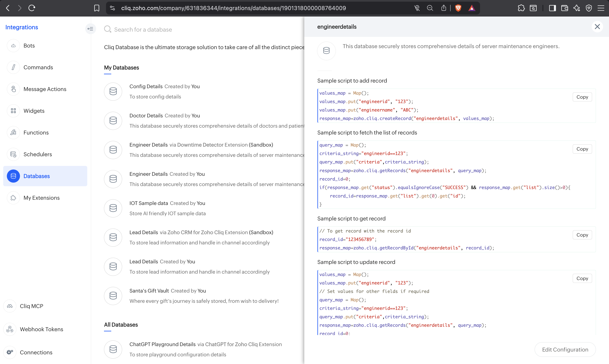Click the engineerdetails database icon in panel
Viewport: 609px width, 364px height.
326,51
